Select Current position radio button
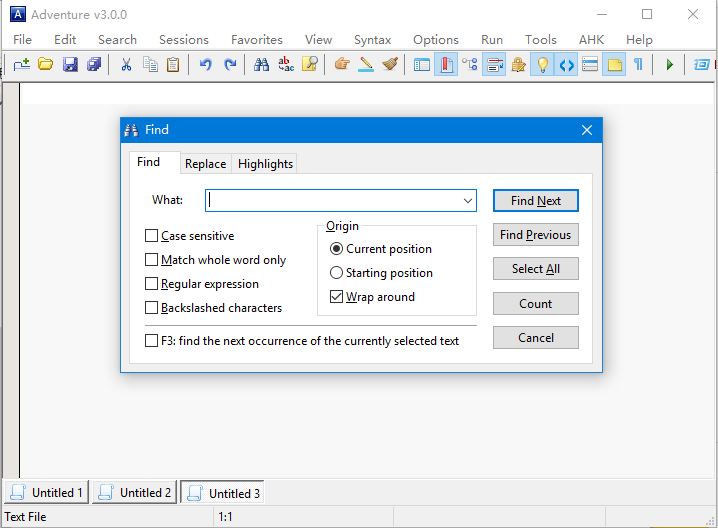The width and height of the screenshot is (718, 528). (337, 249)
